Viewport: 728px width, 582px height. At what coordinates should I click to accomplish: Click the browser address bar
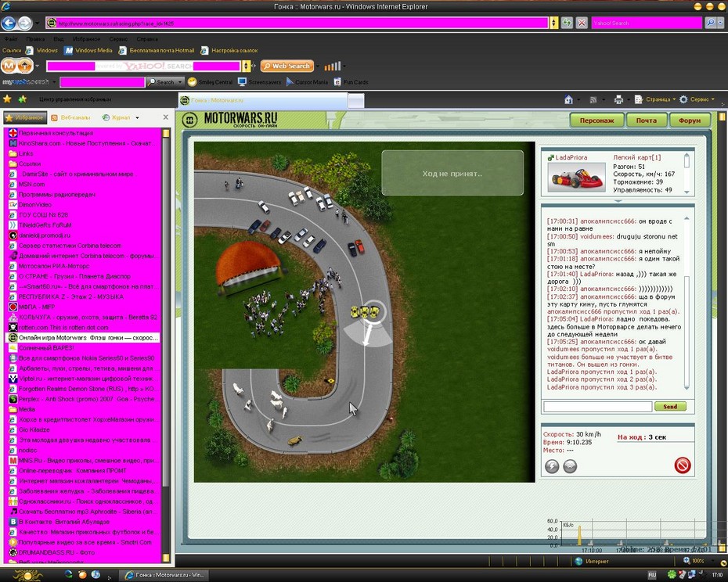click(x=297, y=23)
